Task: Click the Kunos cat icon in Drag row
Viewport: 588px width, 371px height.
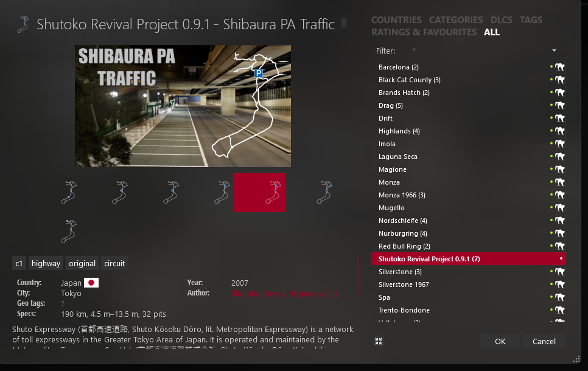Action: click(x=560, y=105)
